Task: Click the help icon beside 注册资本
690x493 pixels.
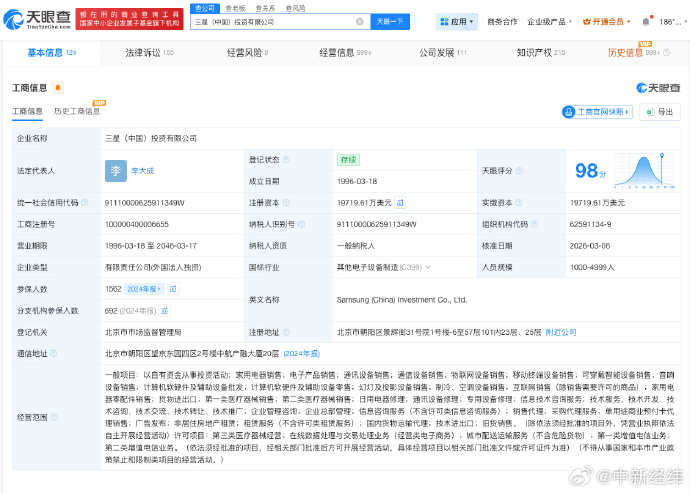Action: coord(286,202)
